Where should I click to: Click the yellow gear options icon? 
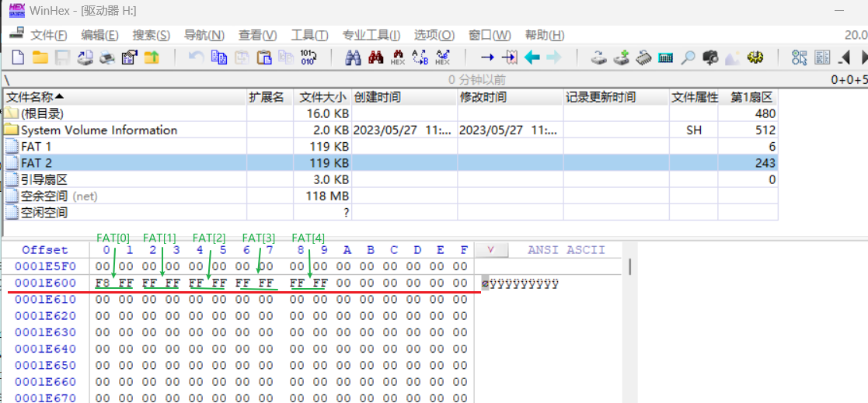755,57
